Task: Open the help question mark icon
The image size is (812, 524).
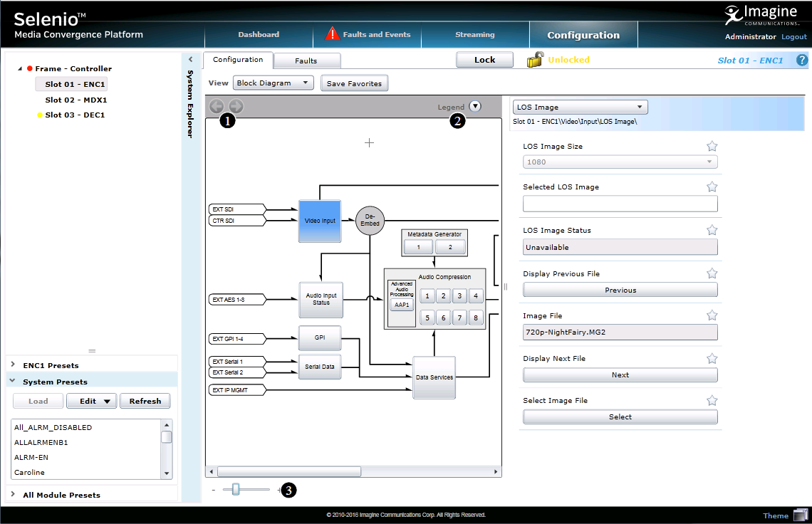Action: coord(801,60)
